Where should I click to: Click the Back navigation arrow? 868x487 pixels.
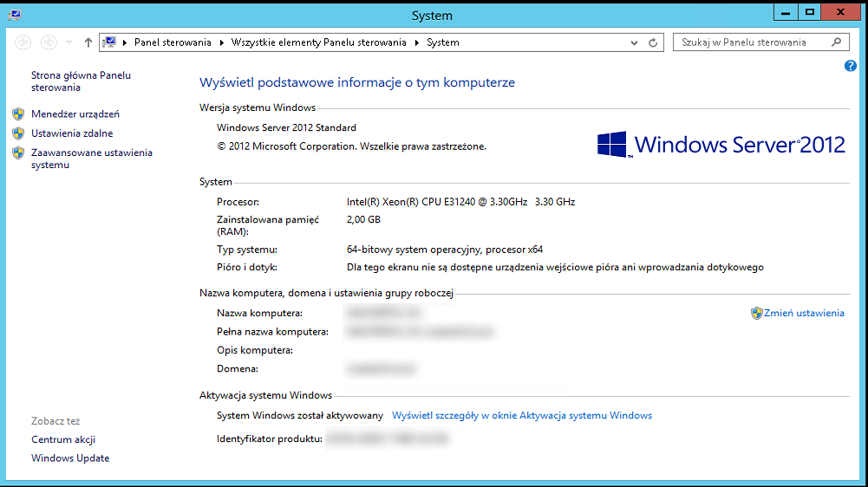click(x=23, y=42)
